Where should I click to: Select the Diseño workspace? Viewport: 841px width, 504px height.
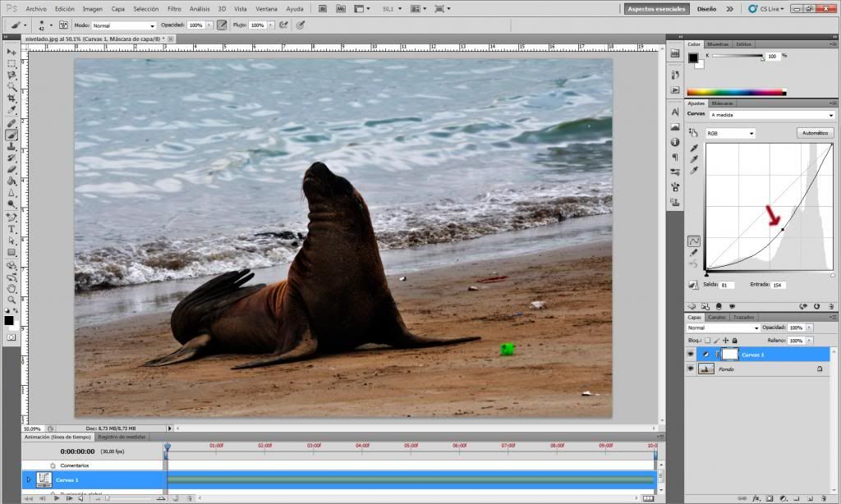(x=706, y=9)
